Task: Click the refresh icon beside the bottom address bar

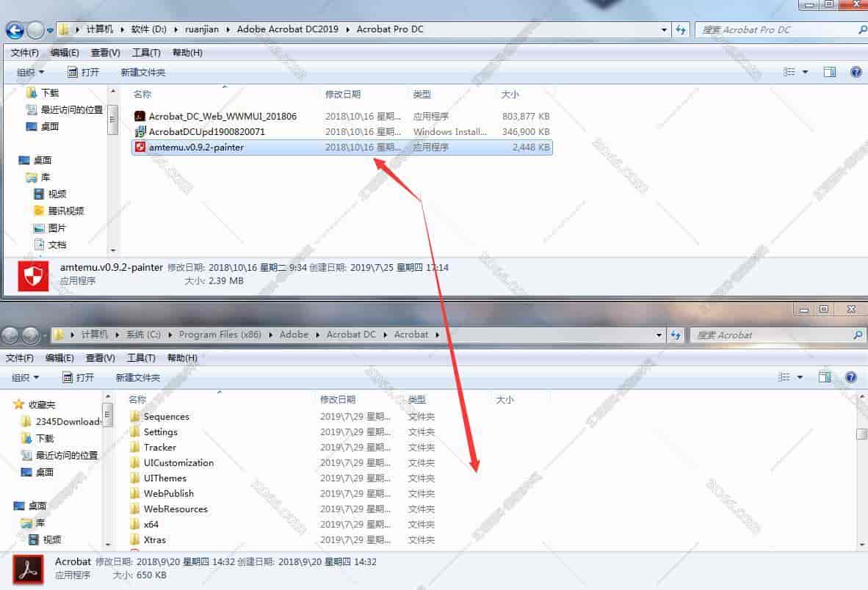Action: (x=676, y=335)
